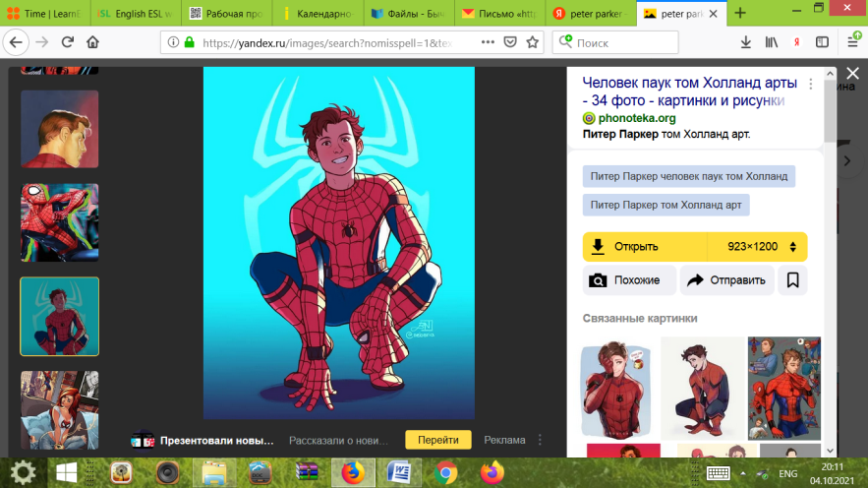Open image source options three-dot menu
The image size is (868, 488).
point(811,84)
